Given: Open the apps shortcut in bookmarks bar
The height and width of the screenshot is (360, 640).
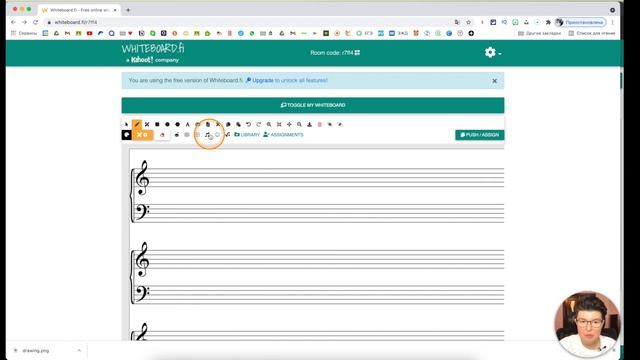Looking at the screenshot, I should click(x=24, y=33).
